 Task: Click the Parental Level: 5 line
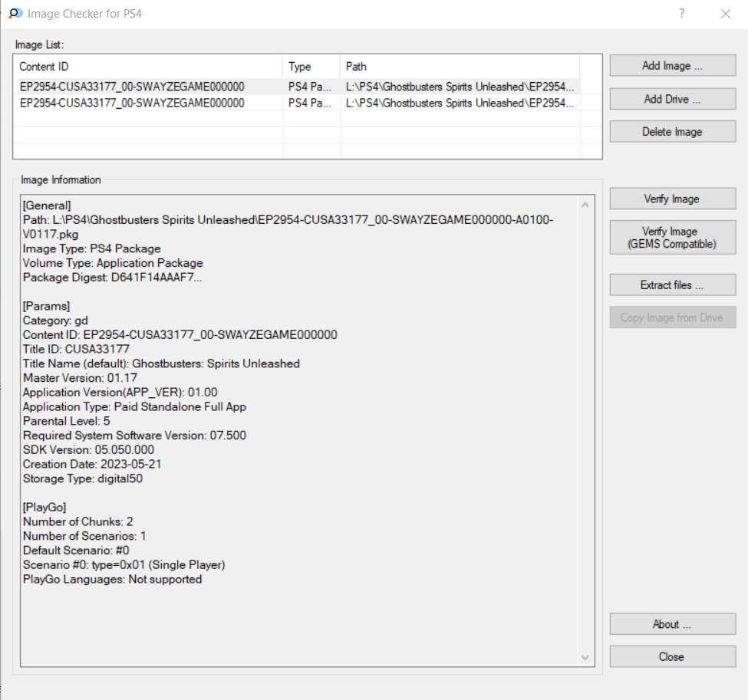pos(66,421)
